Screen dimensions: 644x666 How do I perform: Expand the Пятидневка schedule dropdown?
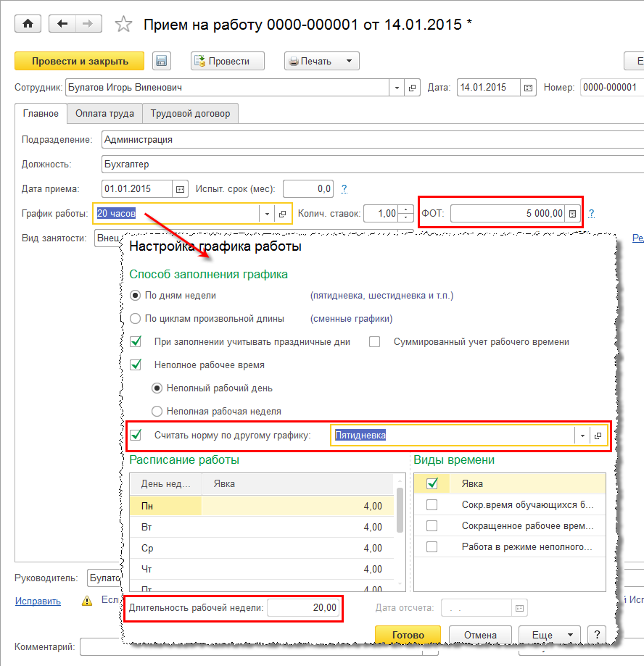[581, 436]
